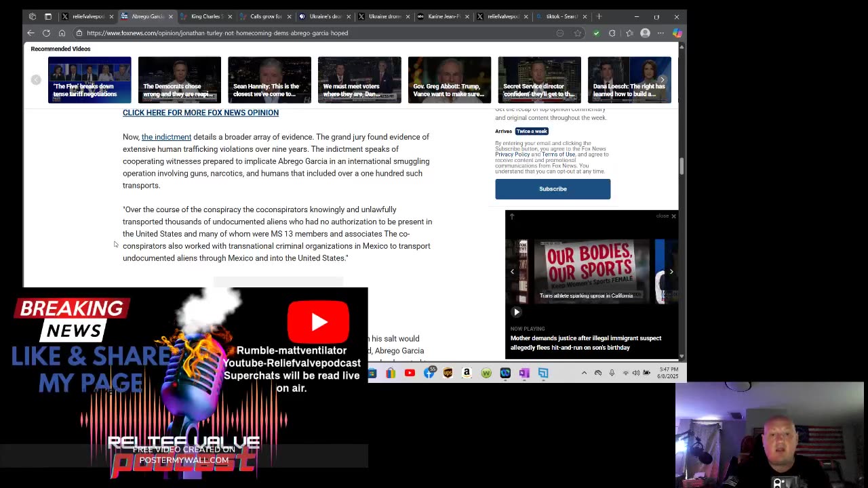Open Wi-Fi network tray icon
This screenshot has width=868, height=488.
click(x=625, y=373)
